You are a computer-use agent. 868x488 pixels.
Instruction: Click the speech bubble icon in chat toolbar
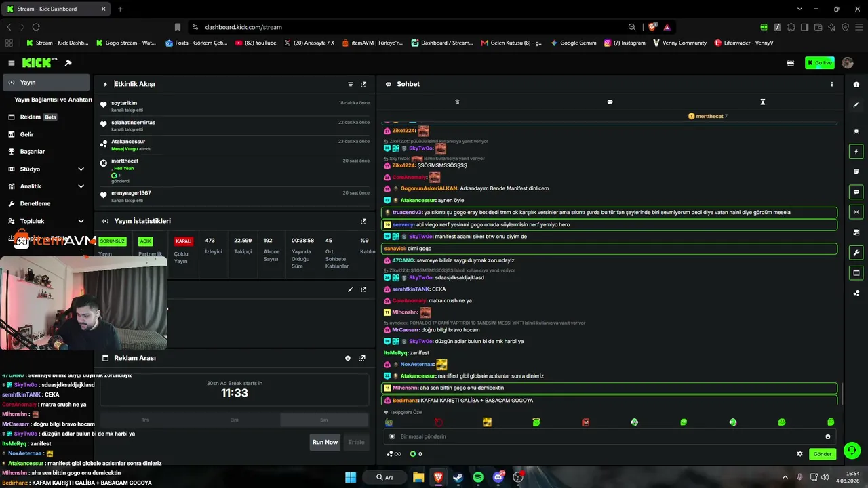[x=610, y=102]
